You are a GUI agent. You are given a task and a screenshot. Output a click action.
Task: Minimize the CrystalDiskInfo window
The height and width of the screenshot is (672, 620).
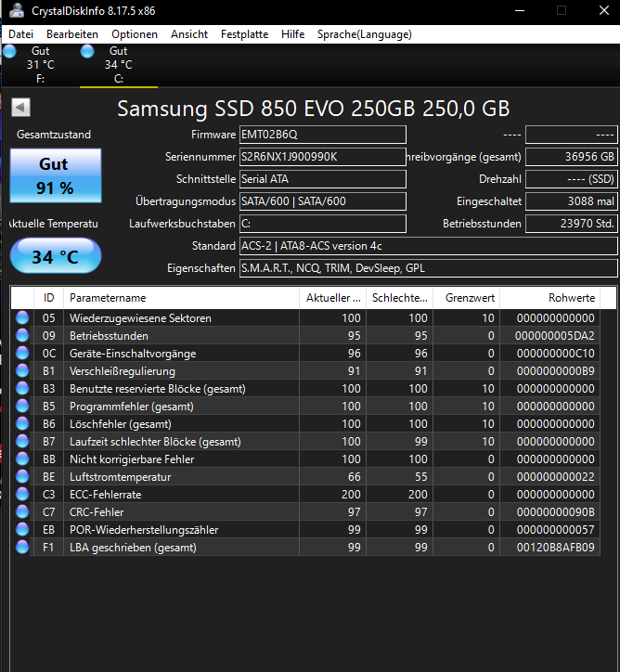click(x=520, y=11)
